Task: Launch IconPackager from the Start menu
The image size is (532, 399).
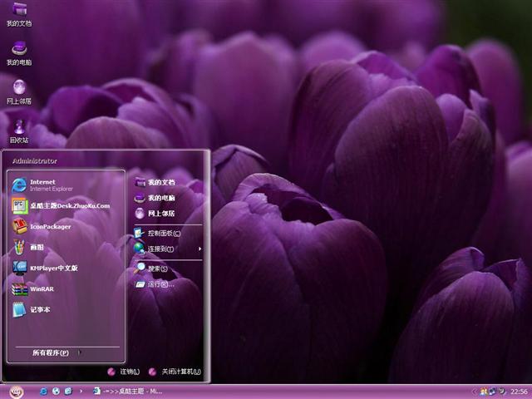Action: pos(50,226)
